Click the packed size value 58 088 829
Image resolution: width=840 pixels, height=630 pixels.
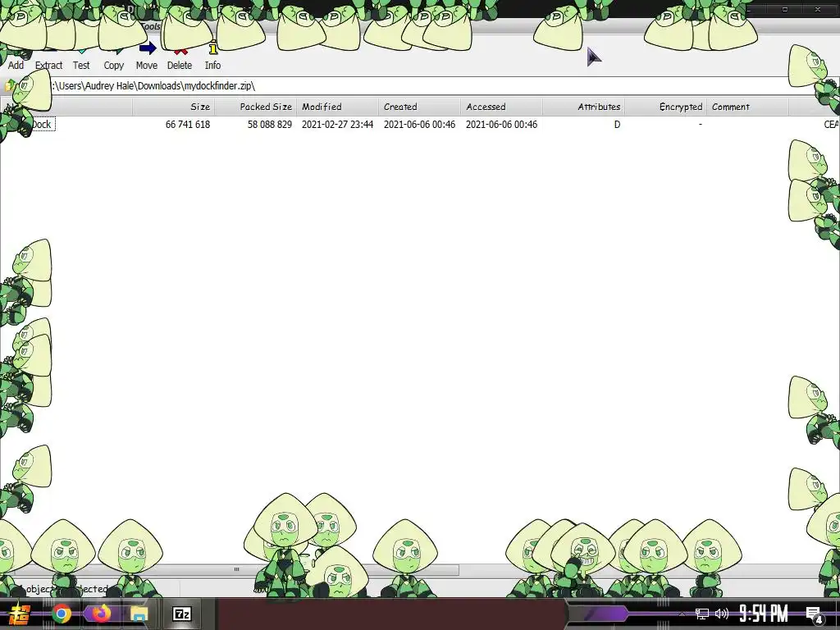coord(269,125)
